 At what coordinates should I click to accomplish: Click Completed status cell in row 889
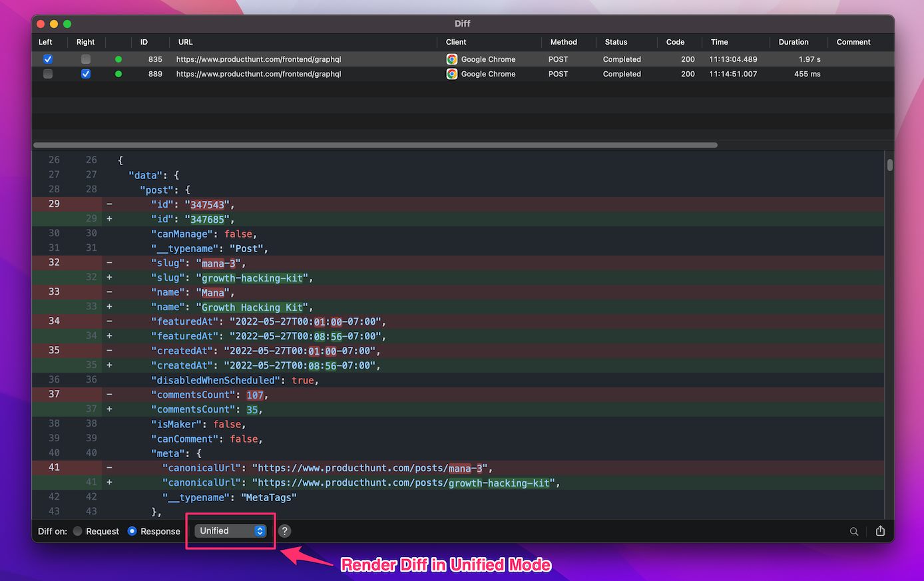click(622, 74)
